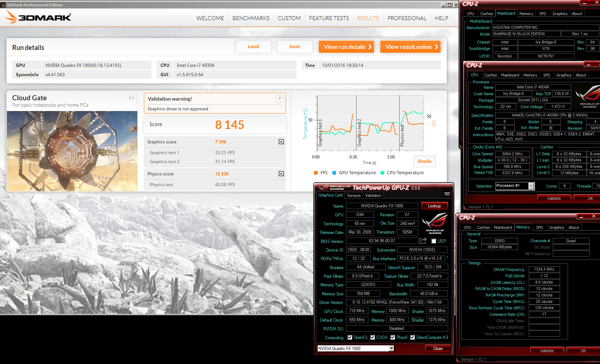
Task: Open the HELP section in 3DMark
Action: [441, 18]
